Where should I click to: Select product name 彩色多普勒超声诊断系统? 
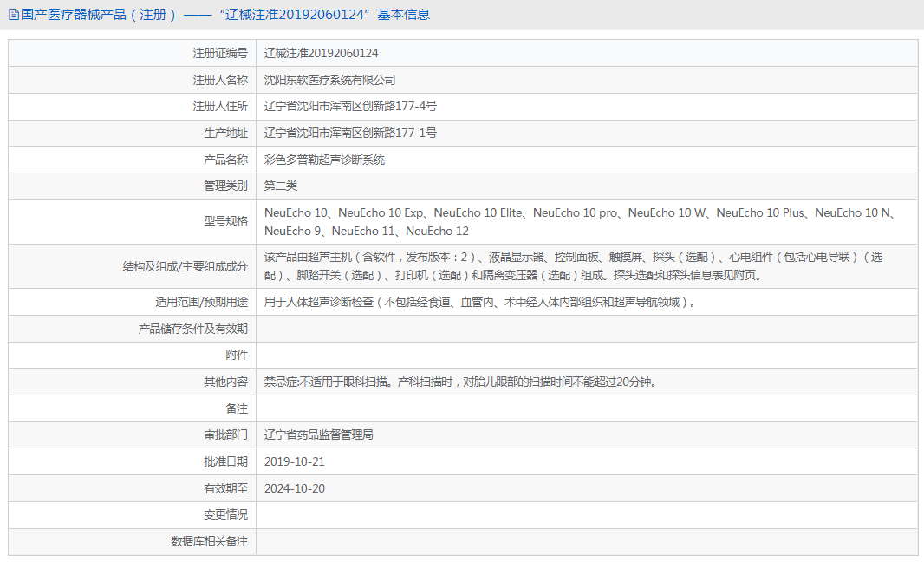[x=325, y=160]
